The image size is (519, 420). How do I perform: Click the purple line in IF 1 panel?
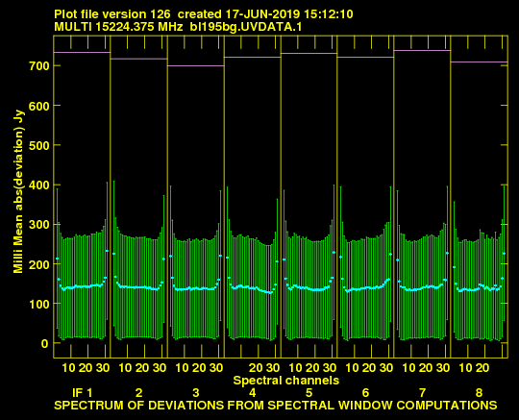tap(82, 52)
